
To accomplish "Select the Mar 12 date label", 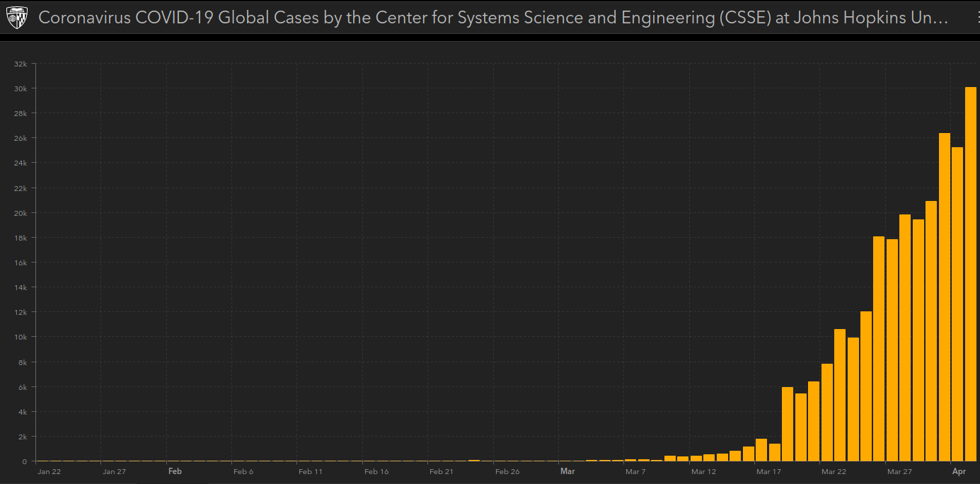I will point(703,471).
